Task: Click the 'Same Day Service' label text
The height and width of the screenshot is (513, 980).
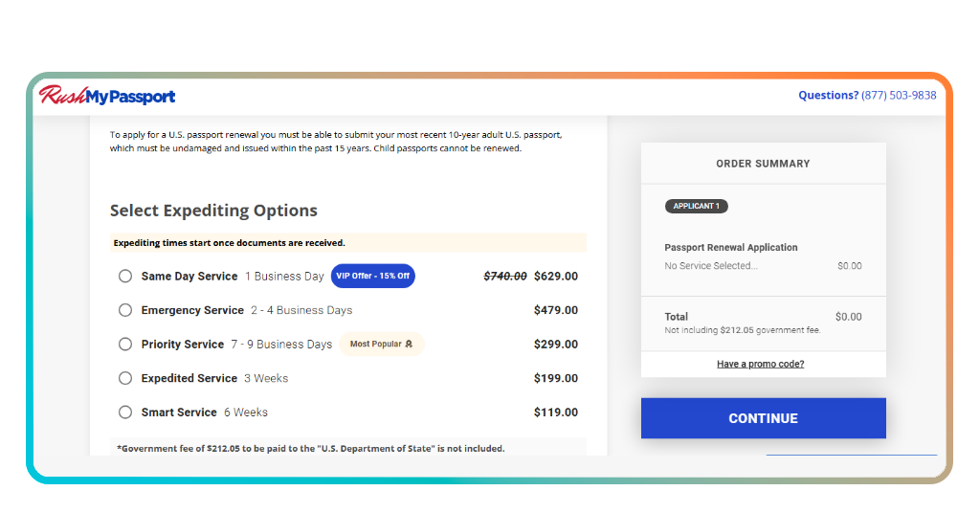Action: (189, 277)
